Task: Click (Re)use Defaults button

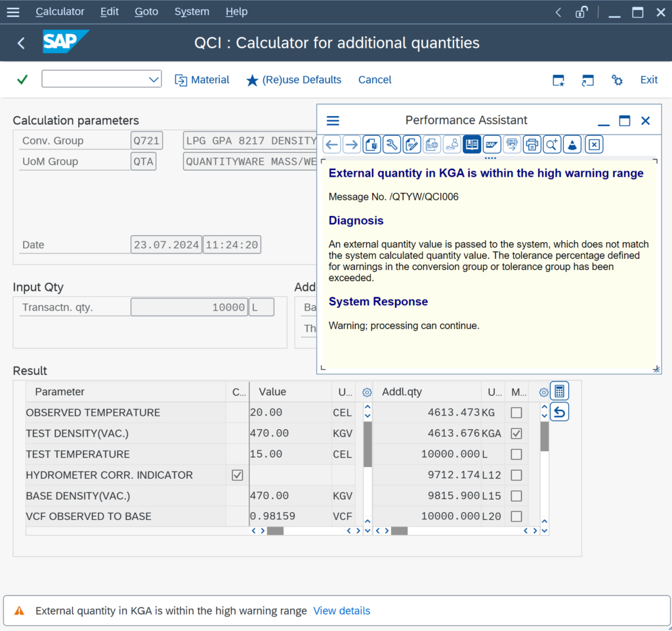Action: click(294, 79)
